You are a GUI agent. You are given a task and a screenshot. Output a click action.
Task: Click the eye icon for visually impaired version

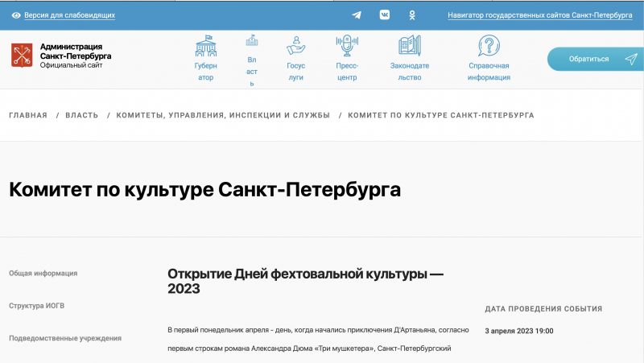coord(16,15)
